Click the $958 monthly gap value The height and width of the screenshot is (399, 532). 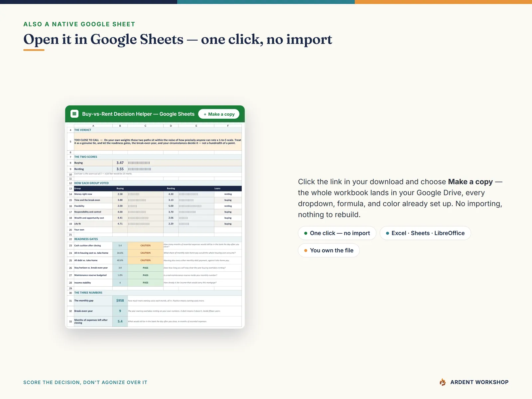[120, 301]
